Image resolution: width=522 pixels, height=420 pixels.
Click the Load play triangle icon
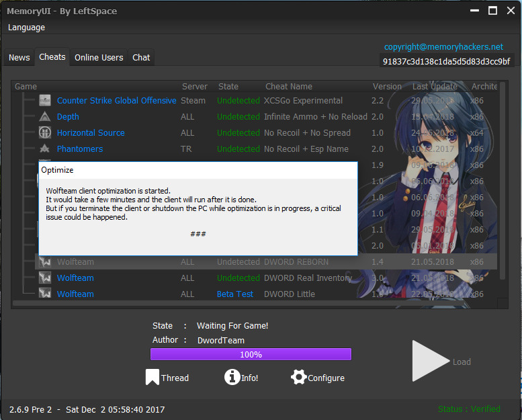pyautogui.click(x=430, y=361)
